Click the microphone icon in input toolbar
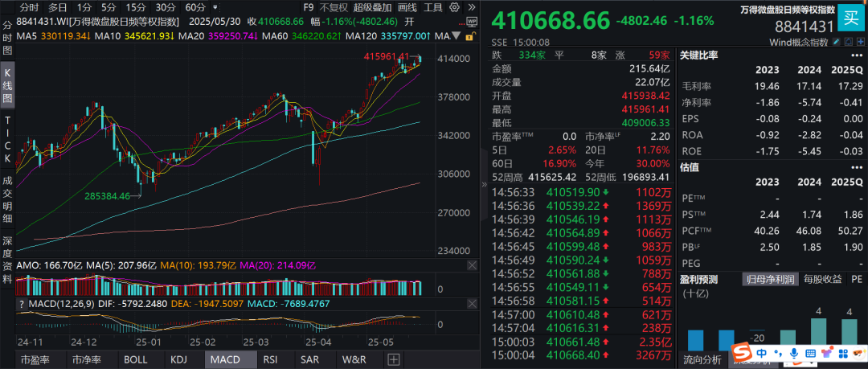868x369 pixels. 794,352
